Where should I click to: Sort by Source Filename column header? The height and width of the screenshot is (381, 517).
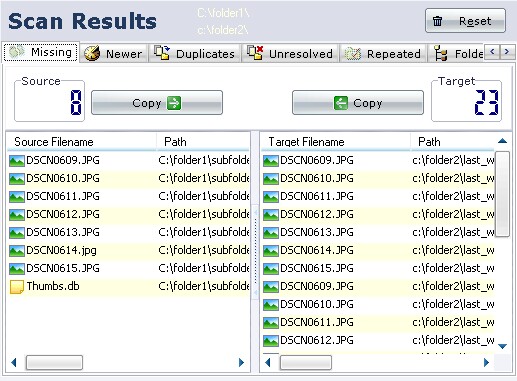pos(82,142)
